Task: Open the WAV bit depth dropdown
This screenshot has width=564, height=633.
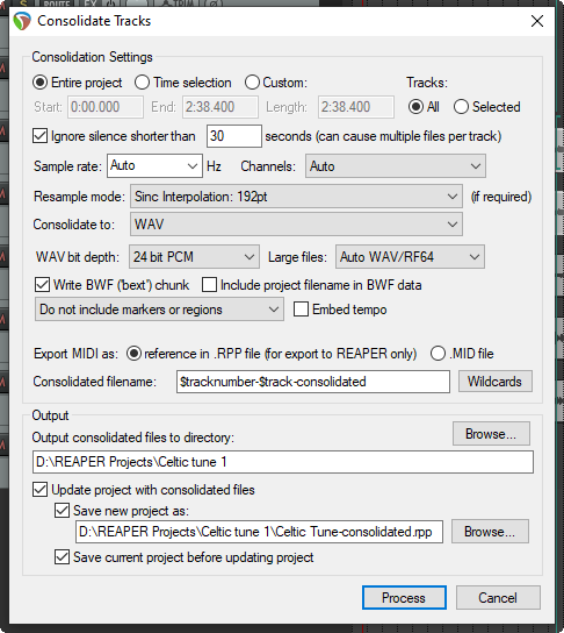Action: pos(194,257)
